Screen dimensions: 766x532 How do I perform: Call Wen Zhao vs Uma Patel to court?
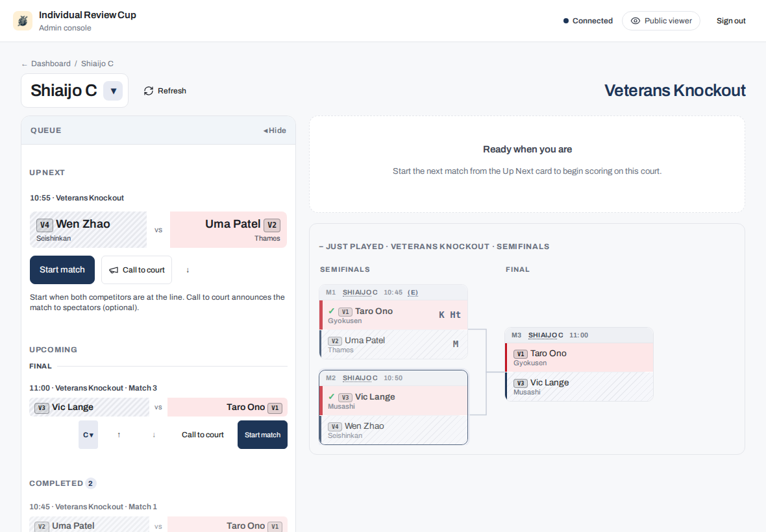137,270
